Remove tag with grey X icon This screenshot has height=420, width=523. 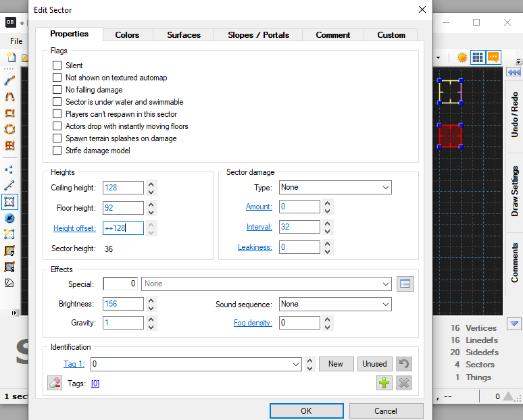coord(404,383)
